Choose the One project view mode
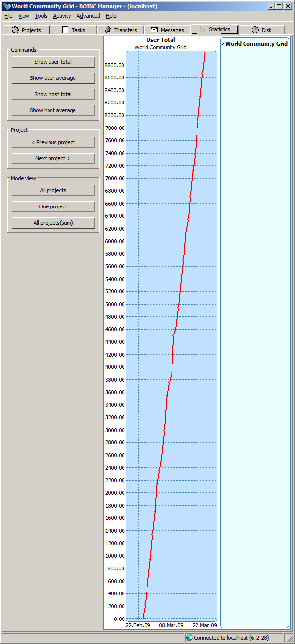Viewport: 295px width, 644px height. click(x=53, y=206)
